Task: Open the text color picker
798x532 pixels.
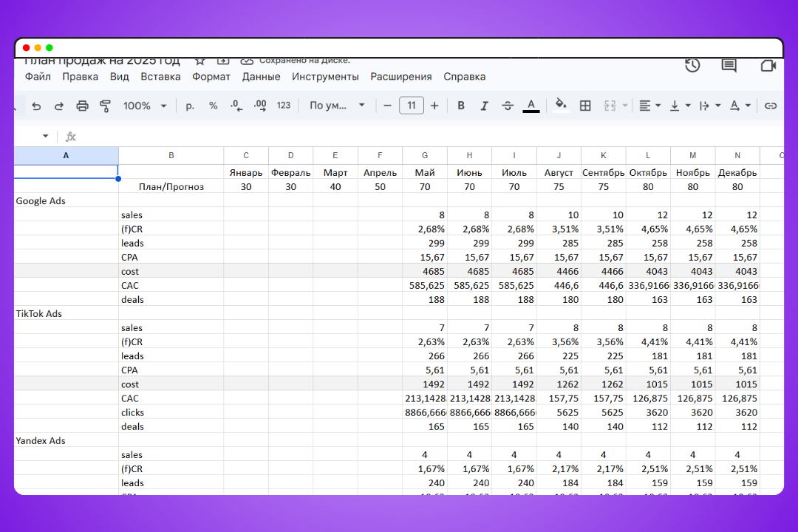Action: click(x=531, y=106)
